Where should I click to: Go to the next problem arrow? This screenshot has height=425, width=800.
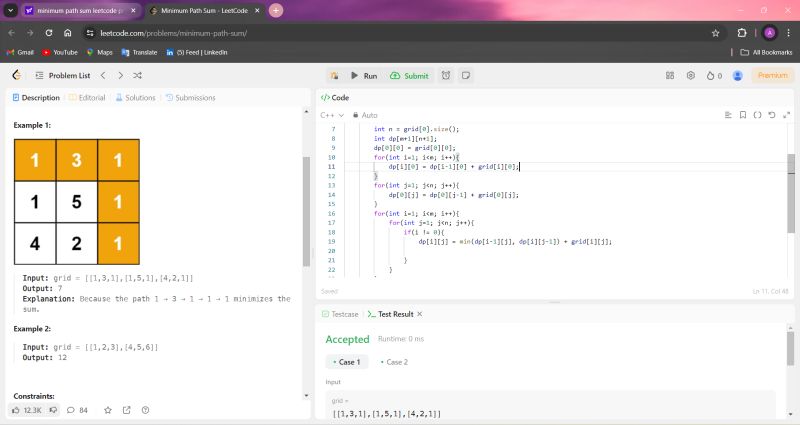click(x=120, y=75)
